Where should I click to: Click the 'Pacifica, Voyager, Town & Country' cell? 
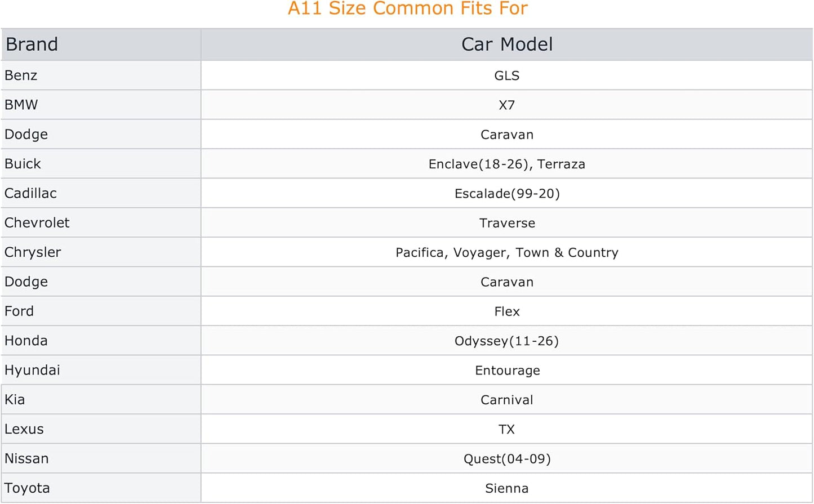click(x=506, y=252)
